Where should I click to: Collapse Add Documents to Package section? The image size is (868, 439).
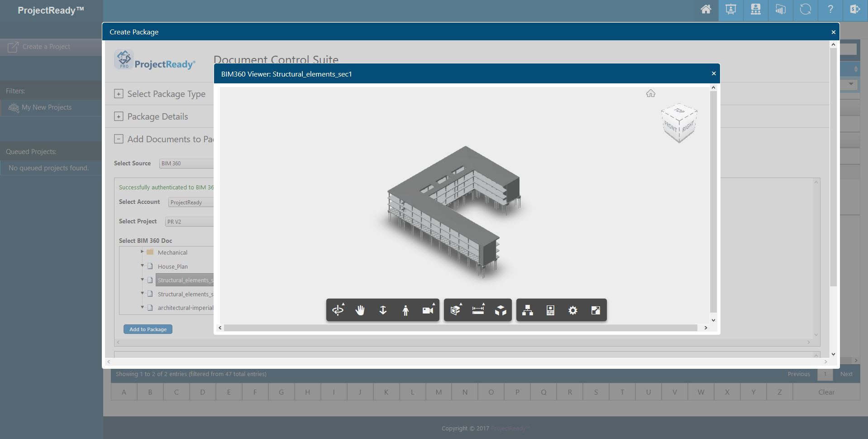pyautogui.click(x=119, y=139)
